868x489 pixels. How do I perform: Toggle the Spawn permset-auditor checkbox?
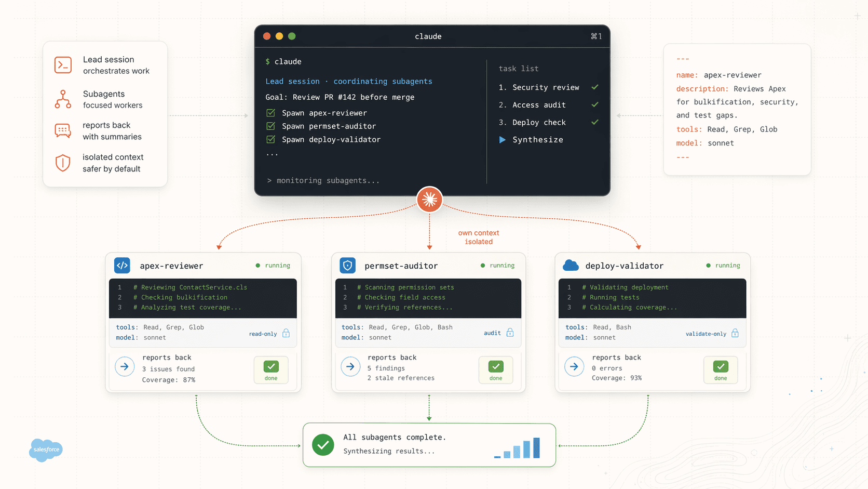click(x=270, y=126)
